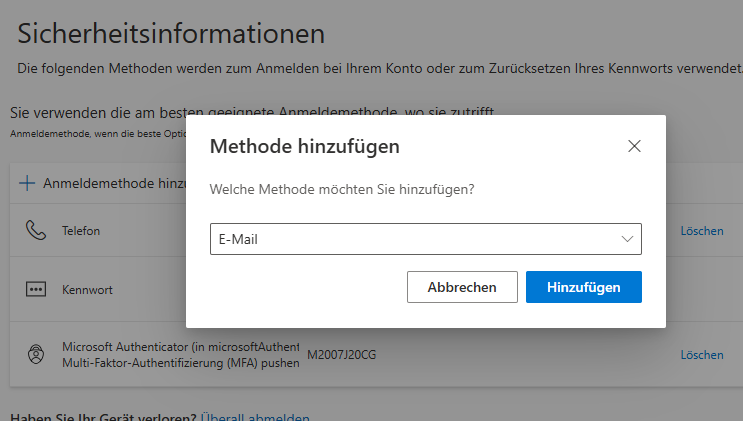Click the Methode hinzufügen dialog title
The image size is (743, 421).
click(x=304, y=146)
